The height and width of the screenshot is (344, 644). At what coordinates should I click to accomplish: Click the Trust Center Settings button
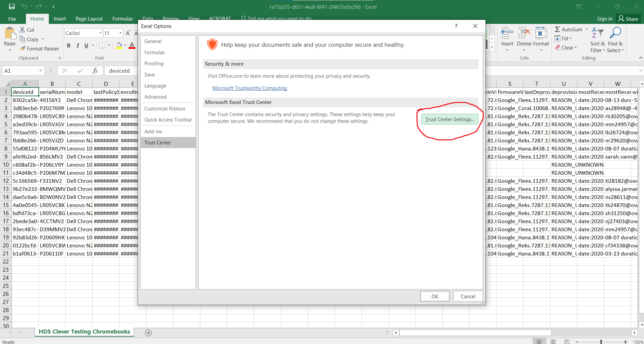pyautogui.click(x=450, y=119)
